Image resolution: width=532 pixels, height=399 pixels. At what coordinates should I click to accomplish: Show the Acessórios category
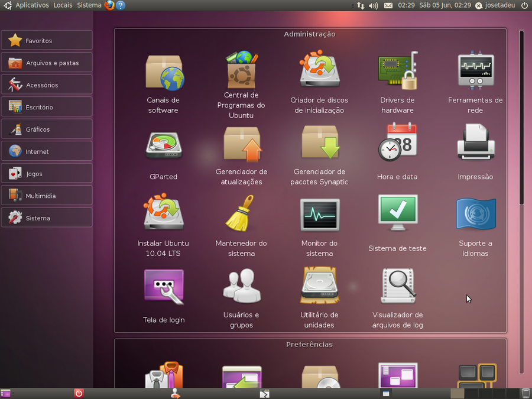click(47, 85)
